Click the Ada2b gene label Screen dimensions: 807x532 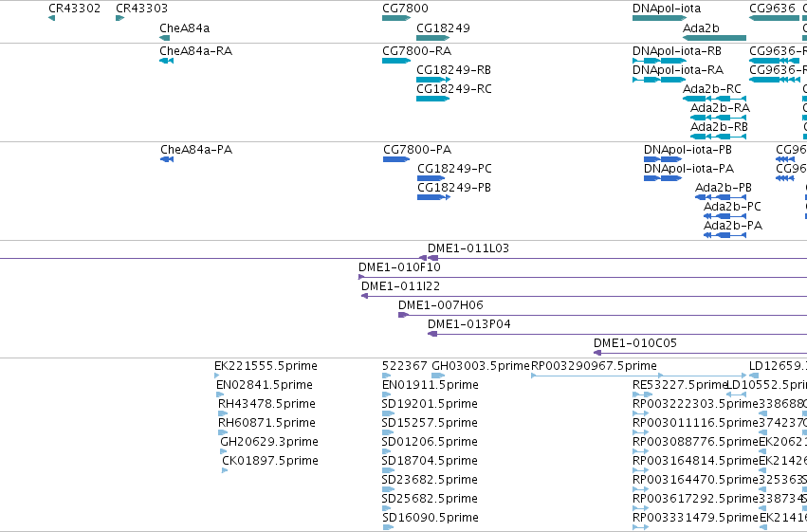tap(701, 28)
